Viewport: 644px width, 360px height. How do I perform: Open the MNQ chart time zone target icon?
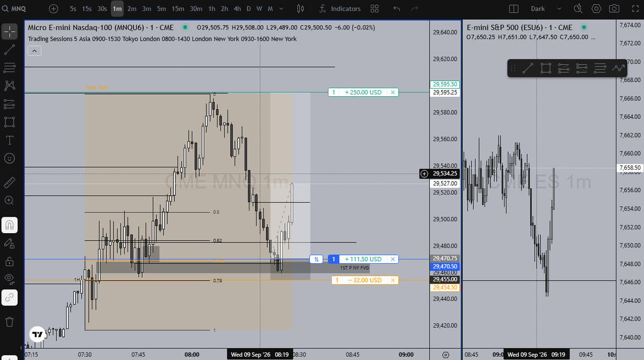coord(445,355)
